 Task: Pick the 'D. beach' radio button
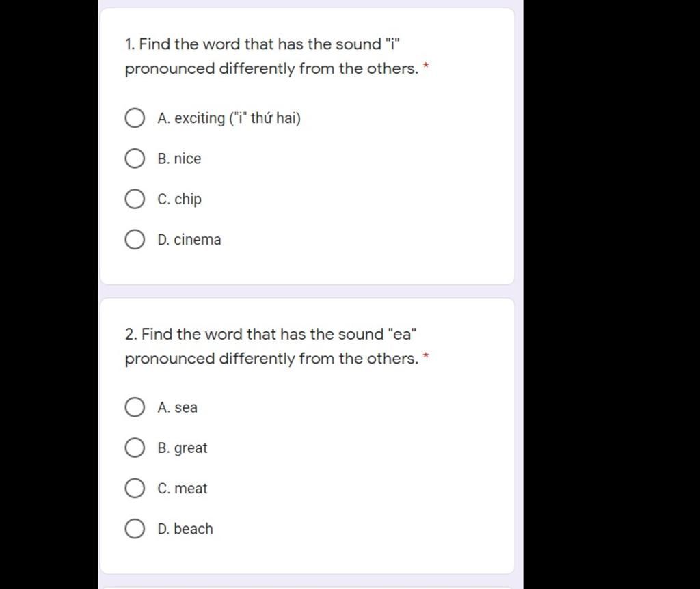pos(135,529)
